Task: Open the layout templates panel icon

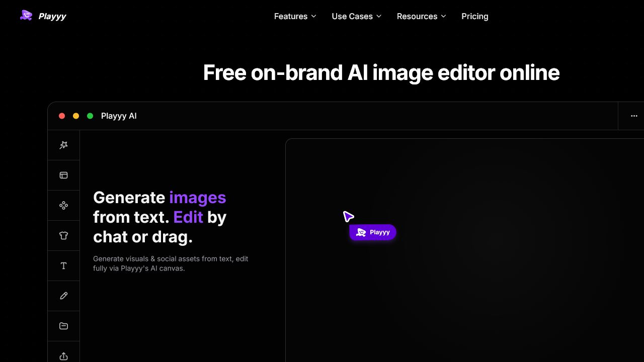Action: point(63,175)
